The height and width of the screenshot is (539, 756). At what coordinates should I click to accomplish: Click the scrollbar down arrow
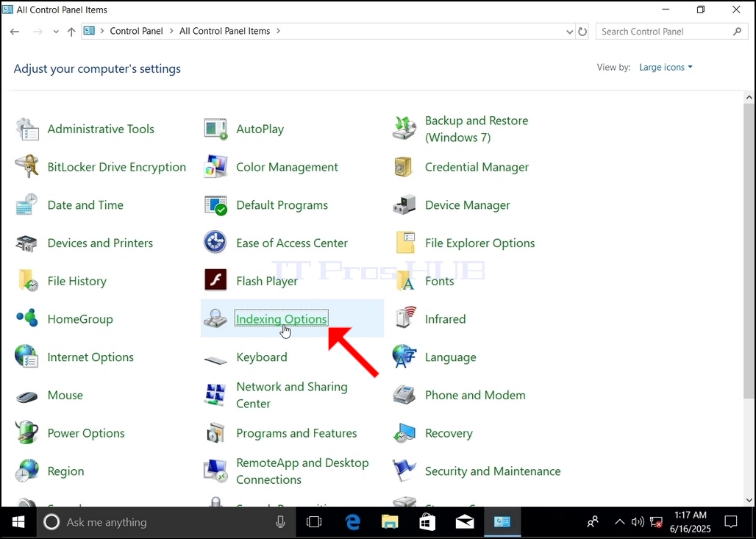coord(749,500)
